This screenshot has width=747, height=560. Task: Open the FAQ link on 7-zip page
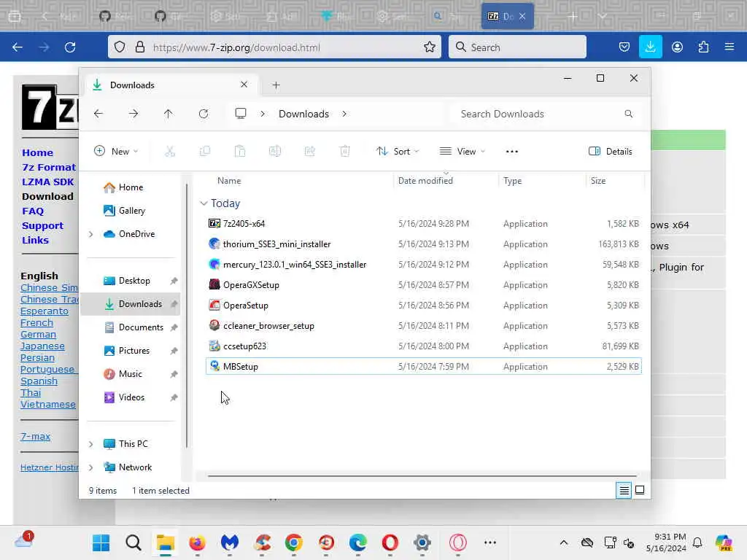click(x=33, y=211)
